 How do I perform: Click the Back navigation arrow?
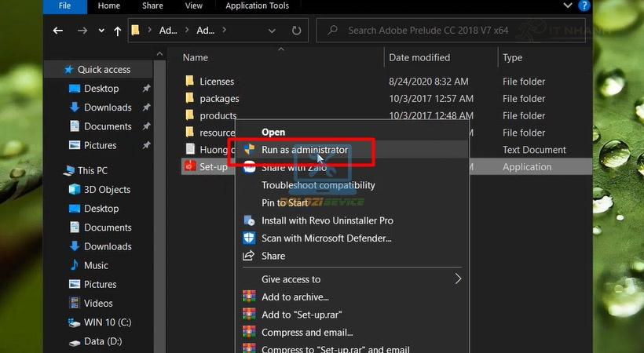[57, 31]
